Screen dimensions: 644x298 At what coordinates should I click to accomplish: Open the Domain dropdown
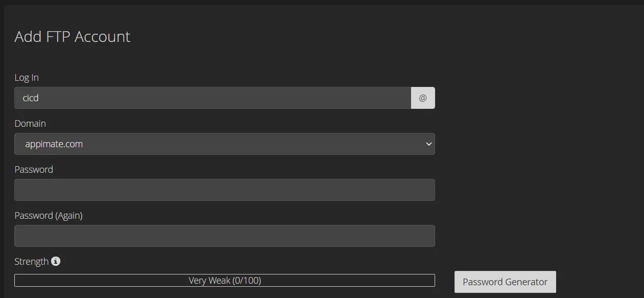225,144
